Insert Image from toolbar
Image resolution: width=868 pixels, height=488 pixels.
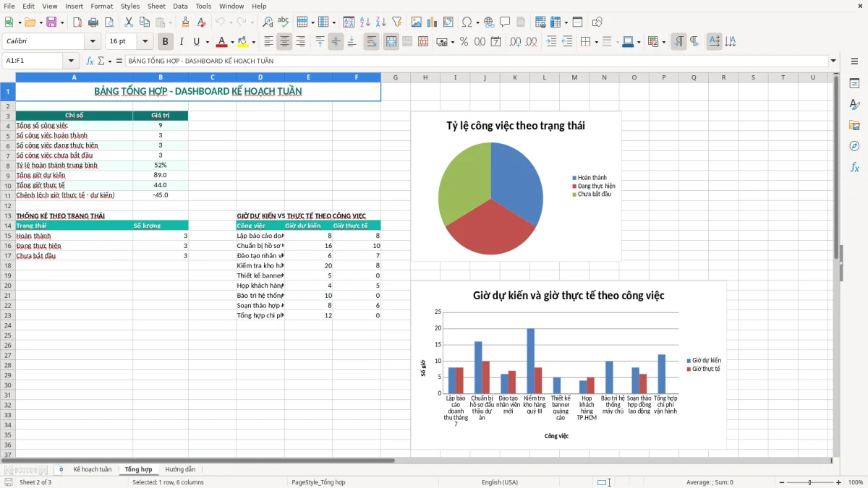point(417,22)
